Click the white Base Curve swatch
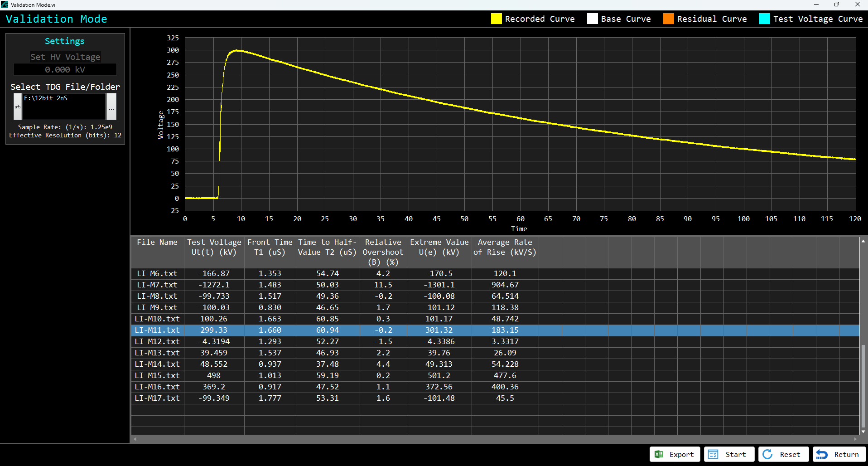 coord(593,19)
